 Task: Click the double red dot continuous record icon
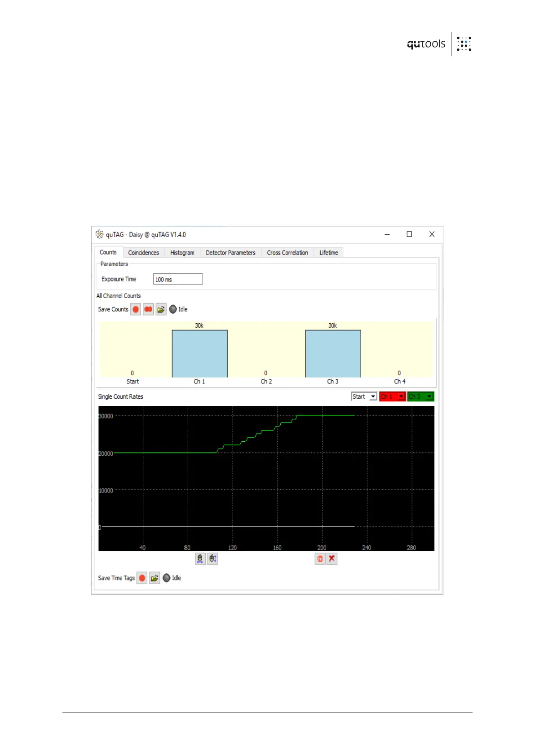[148, 309]
